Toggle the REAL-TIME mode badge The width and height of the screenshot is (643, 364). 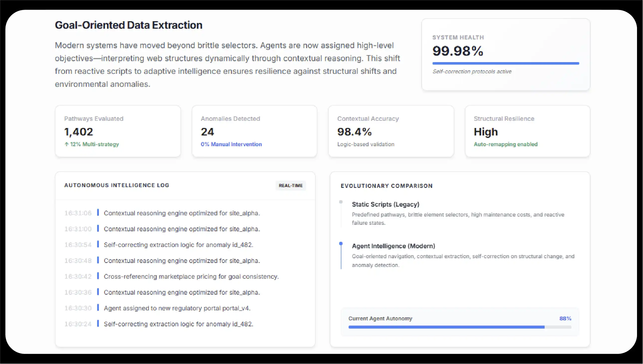tap(291, 186)
